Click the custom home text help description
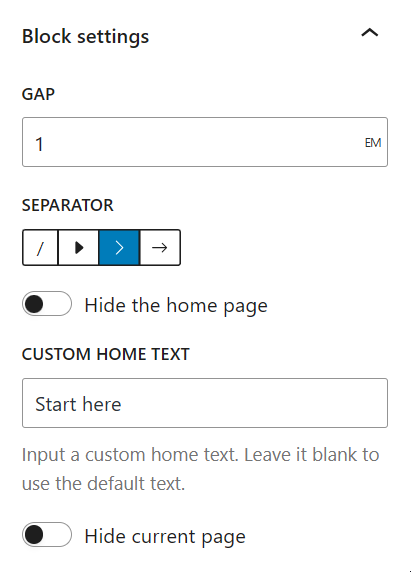 [x=201, y=469]
